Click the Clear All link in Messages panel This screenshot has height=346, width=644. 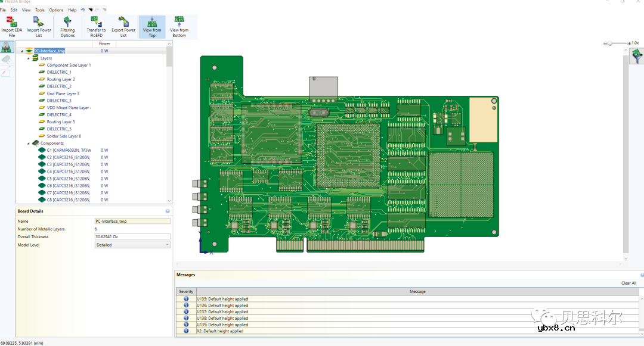pyautogui.click(x=628, y=283)
